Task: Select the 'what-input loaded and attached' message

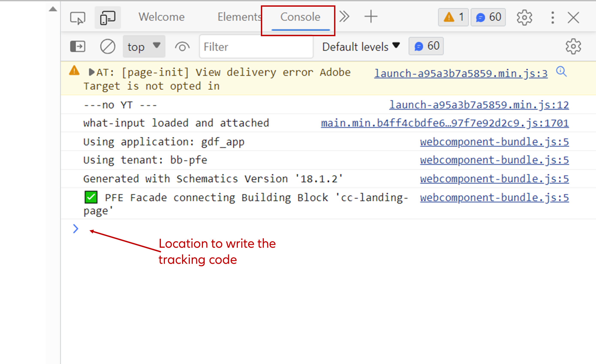Action: [x=176, y=123]
